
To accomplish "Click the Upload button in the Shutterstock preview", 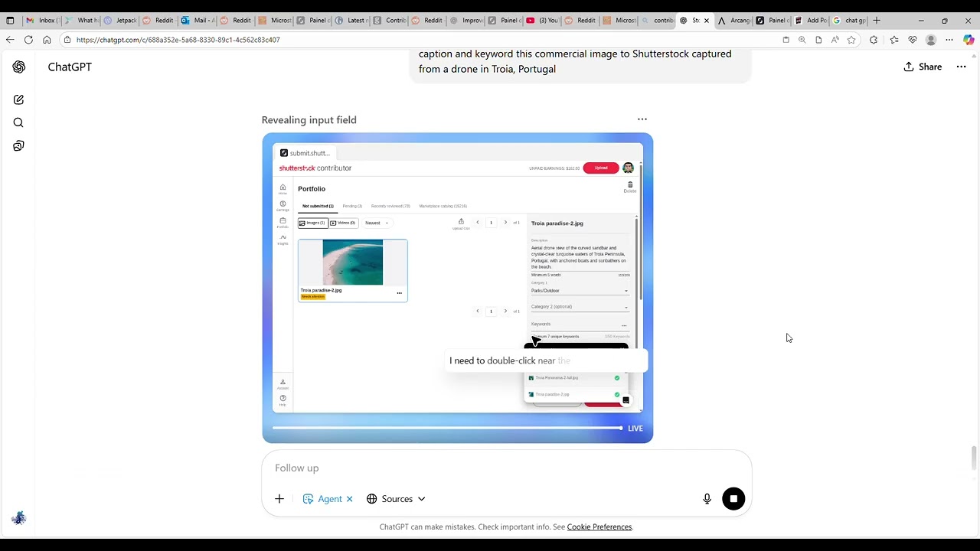I will pos(601,168).
